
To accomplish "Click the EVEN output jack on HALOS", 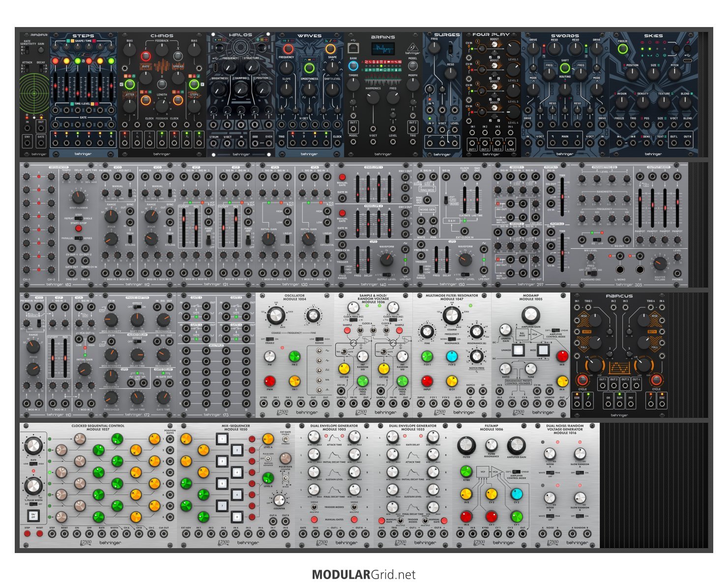I will pyautogui.click(x=268, y=144).
